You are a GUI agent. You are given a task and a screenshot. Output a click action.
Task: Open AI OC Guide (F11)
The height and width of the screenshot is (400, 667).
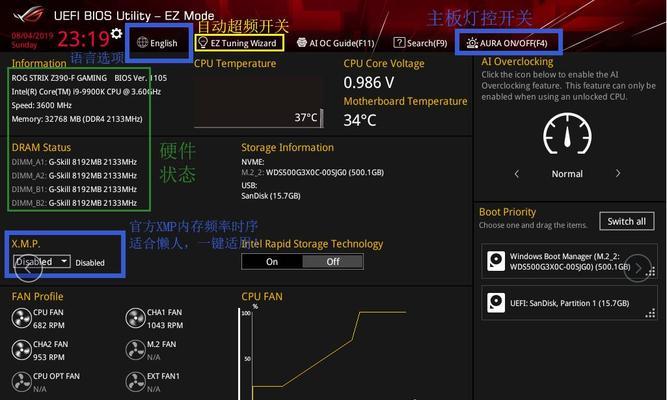tap(336, 43)
